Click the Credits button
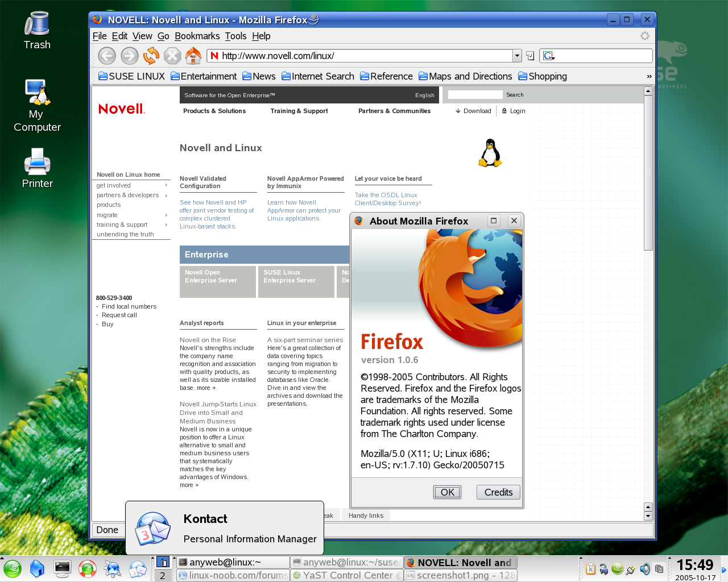The image size is (728, 582). pos(498,492)
